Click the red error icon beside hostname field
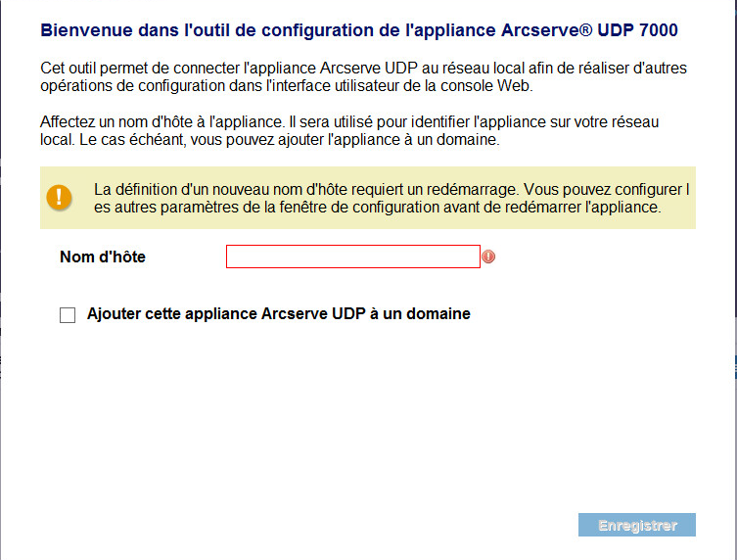The width and height of the screenshot is (737, 560). pos(488,257)
